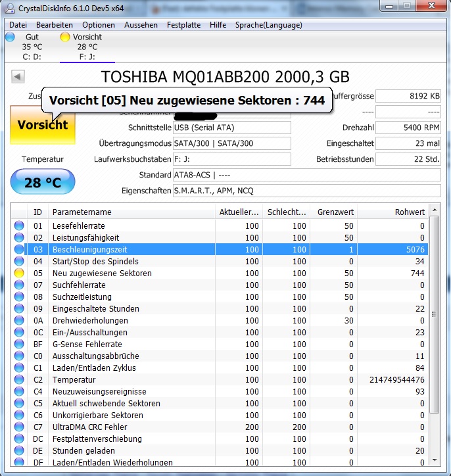Click status icon of Leistungsfähigkeit row
This screenshot has width=451, height=476.
click(x=19, y=237)
